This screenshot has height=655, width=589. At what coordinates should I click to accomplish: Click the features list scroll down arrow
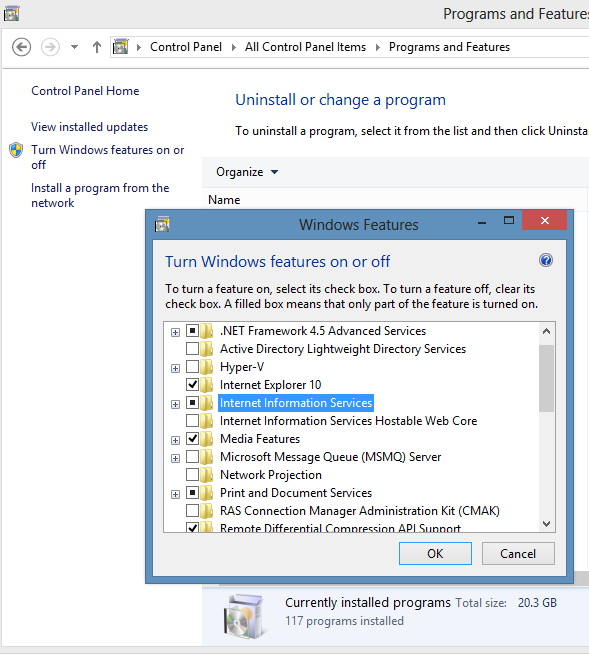[x=546, y=523]
